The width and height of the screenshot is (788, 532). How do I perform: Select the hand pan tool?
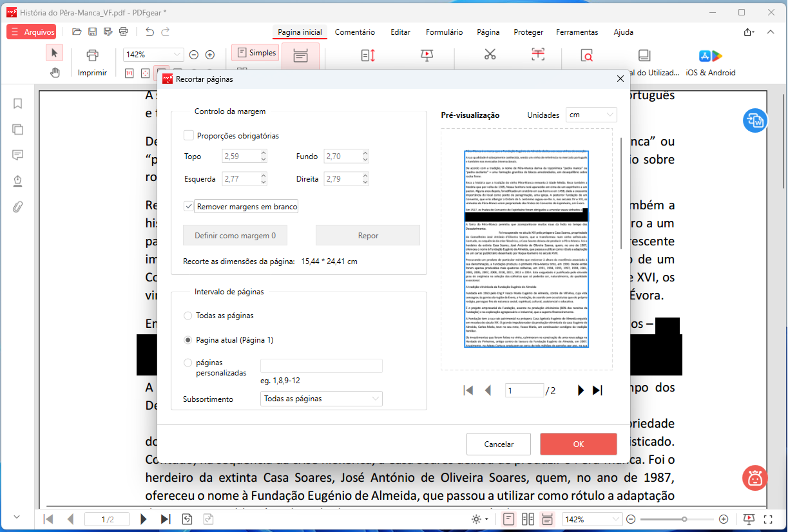pyautogui.click(x=55, y=73)
